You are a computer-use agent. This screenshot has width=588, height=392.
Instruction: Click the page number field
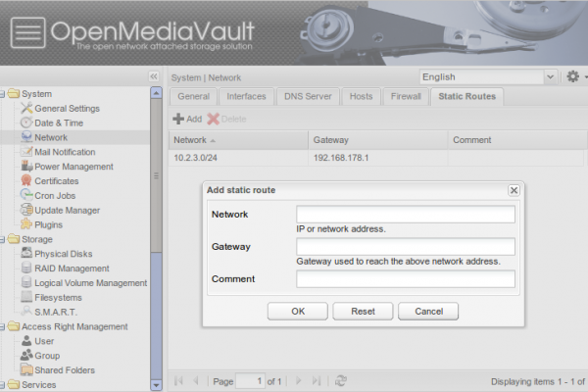(x=250, y=381)
